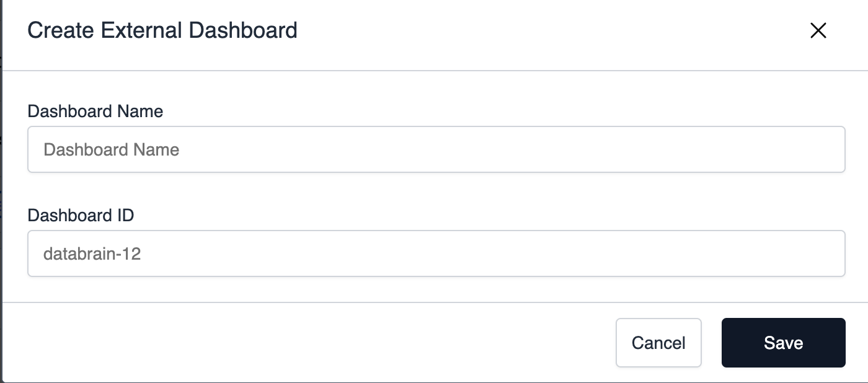868x383 pixels.
Task: Click the Dashboard Name label
Action: pyautogui.click(x=95, y=112)
